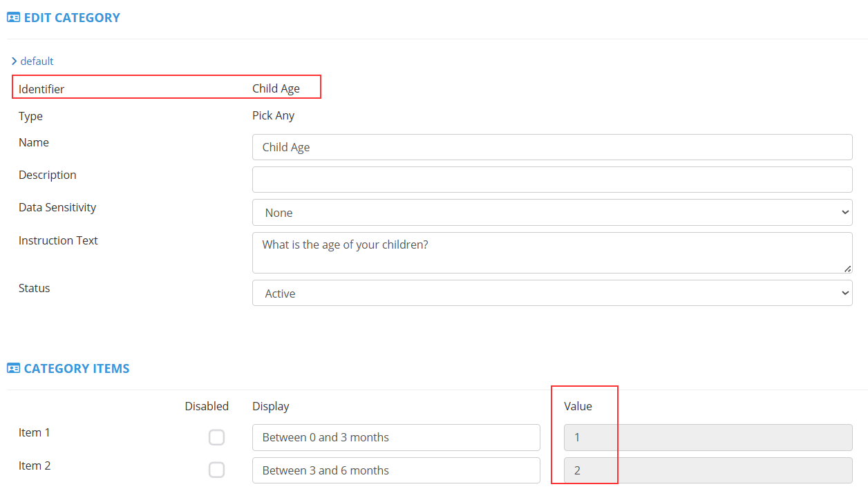Click inside the Instruction Text textarea

click(x=551, y=253)
